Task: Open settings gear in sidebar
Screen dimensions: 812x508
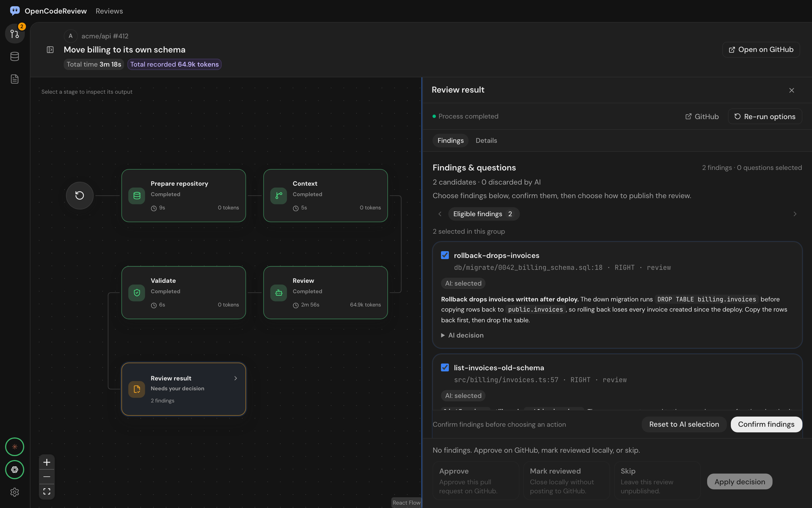Action: coord(15,492)
